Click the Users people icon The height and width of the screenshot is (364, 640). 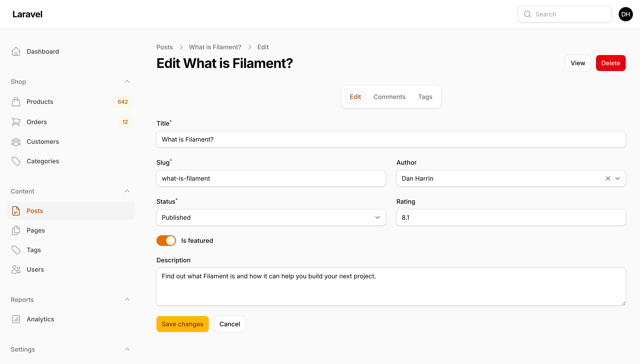[16, 269]
